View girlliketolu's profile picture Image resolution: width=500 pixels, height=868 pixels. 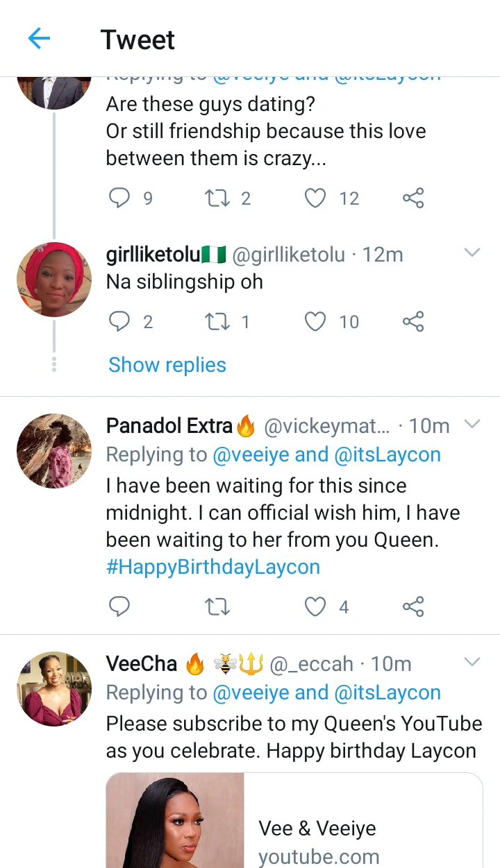(x=54, y=280)
